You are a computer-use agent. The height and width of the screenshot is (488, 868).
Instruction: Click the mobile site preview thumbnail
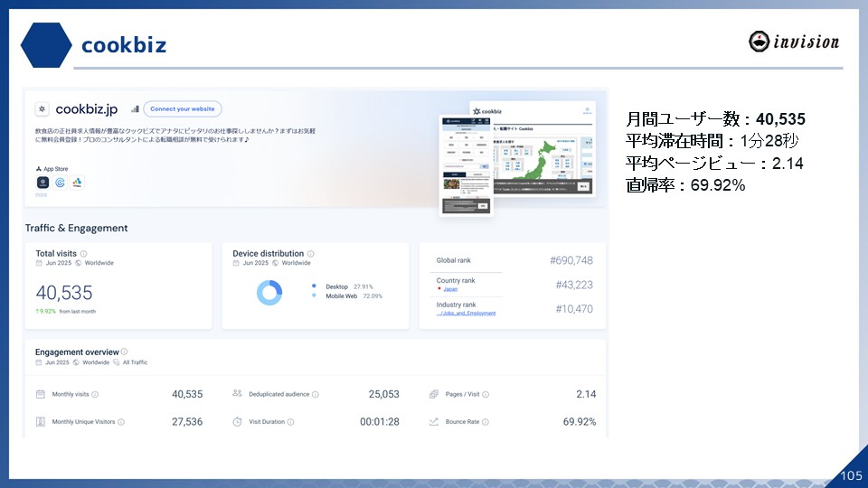(x=467, y=165)
